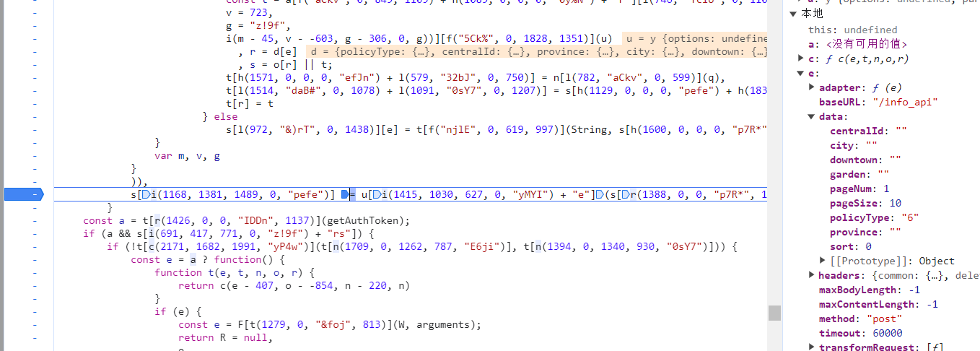
Task: Add breakpoint on the '} else' line gutter
Action: tap(33, 116)
